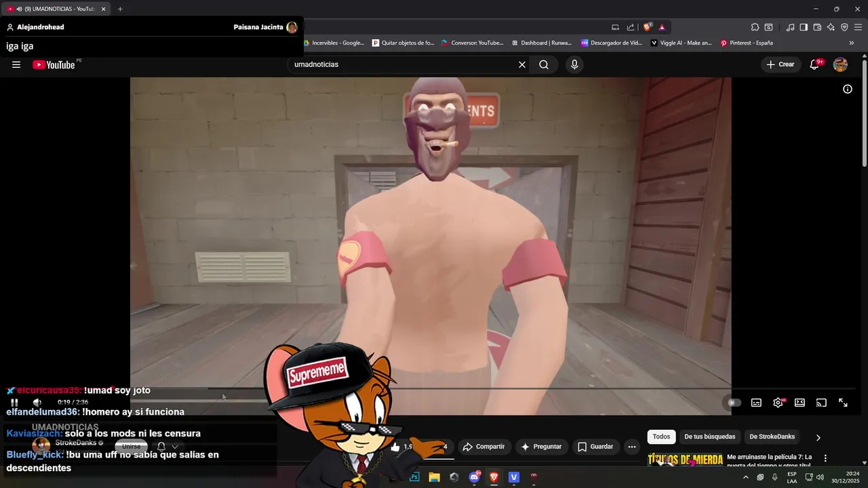
Task: Expand hidden bookmarks chevron
Action: coord(852,43)
